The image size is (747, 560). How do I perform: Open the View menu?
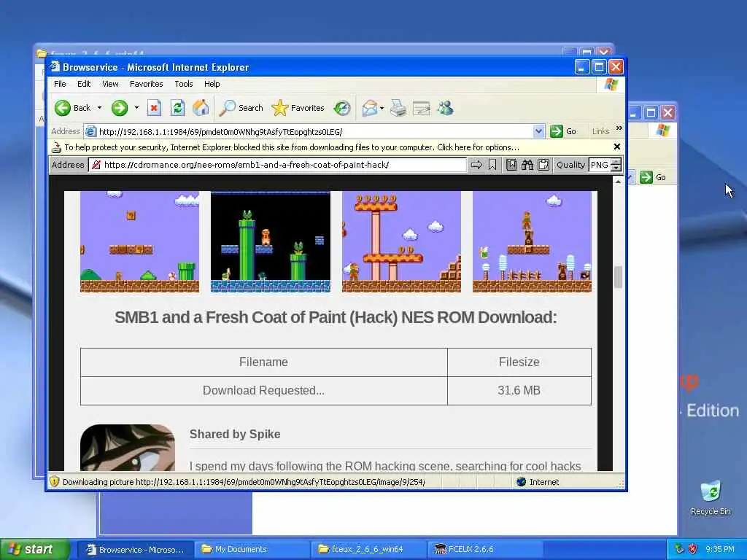coord(110,84)
